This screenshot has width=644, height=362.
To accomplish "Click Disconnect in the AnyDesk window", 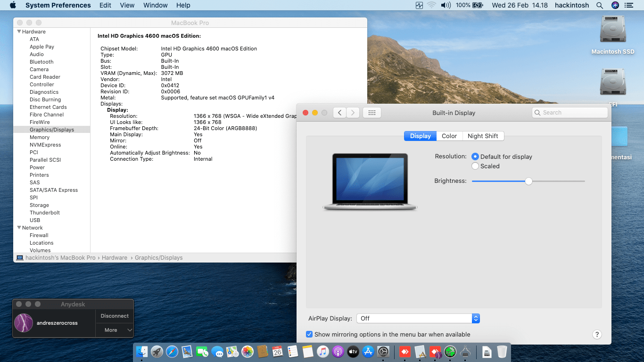I will point(115,316).
